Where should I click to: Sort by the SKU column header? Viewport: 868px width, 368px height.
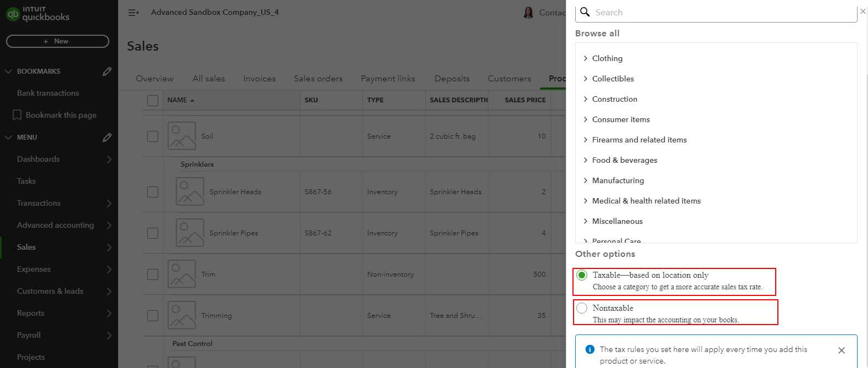pyautogui.click(x=311, y=100)
